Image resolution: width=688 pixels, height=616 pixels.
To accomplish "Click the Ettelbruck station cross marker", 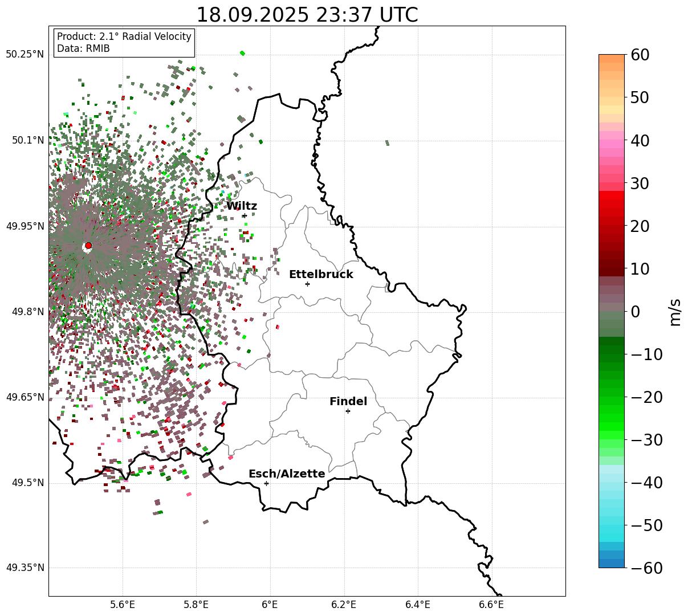I will [x=307, y=284].
